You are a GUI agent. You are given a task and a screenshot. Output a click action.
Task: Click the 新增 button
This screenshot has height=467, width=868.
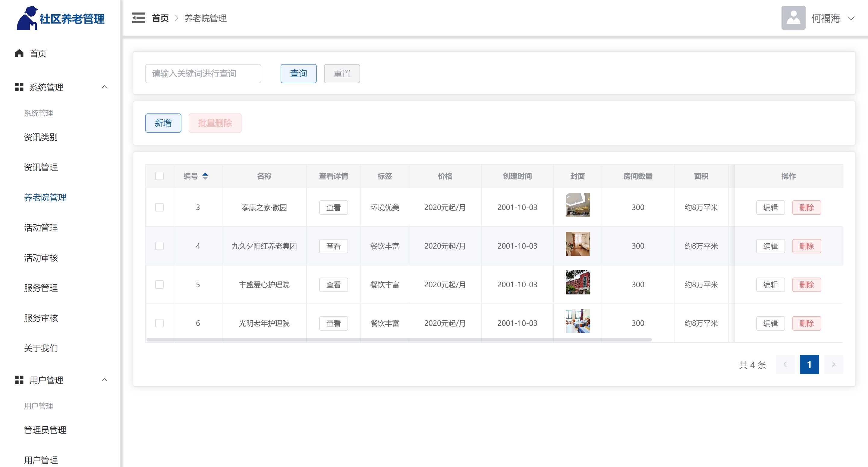click(x=163, y=123)
